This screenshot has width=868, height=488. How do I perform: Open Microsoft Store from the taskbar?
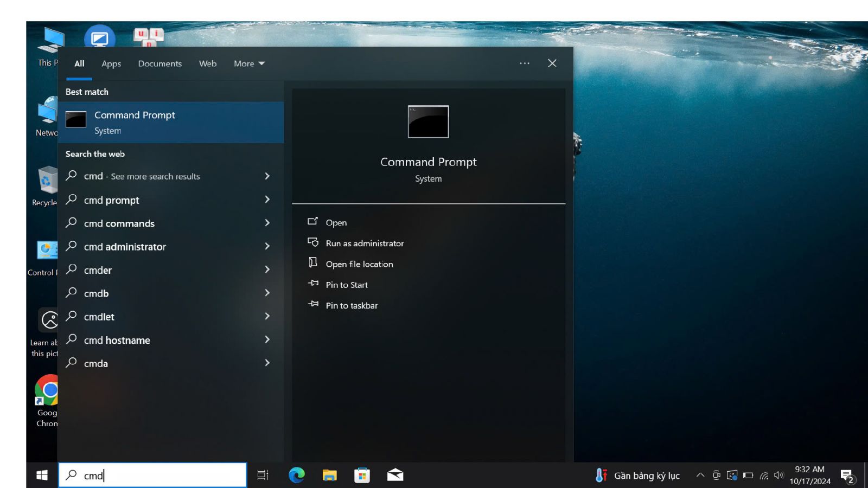[362, 476]
